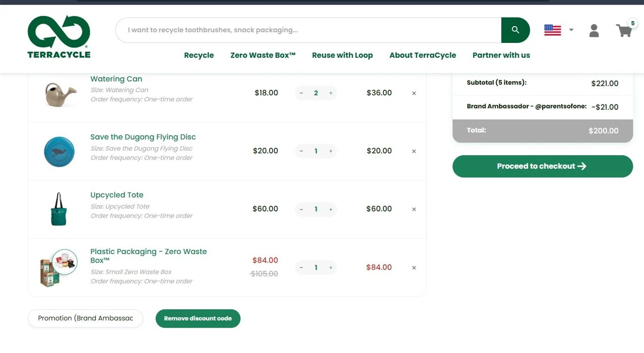Click the Zero Waste Box product thumbnail
The width and height of the screenshot is (644, 353).
click(x=59, y=268)
